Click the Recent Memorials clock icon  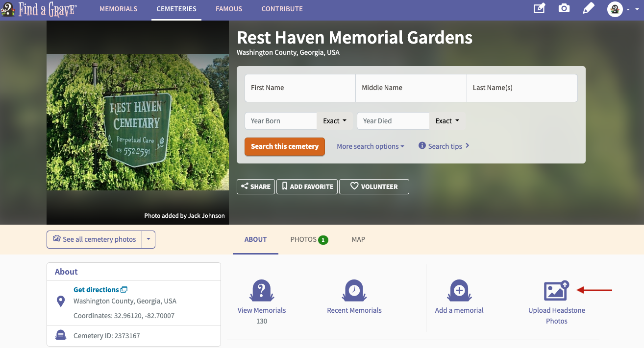[354, 291]
